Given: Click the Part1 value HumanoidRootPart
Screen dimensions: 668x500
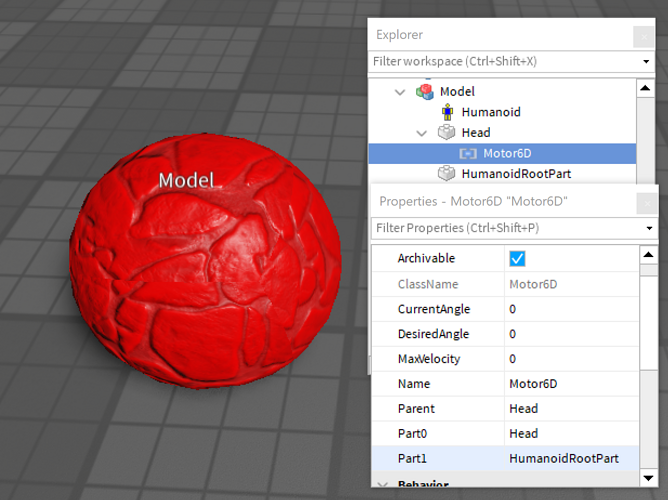Looking at the screenshot, I should tap(571, 459).
